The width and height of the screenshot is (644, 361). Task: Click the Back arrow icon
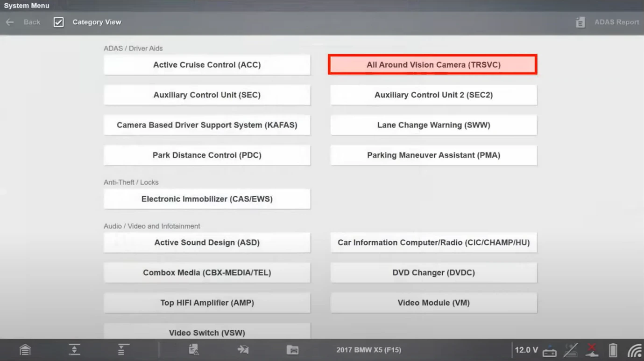click(10, 22)
